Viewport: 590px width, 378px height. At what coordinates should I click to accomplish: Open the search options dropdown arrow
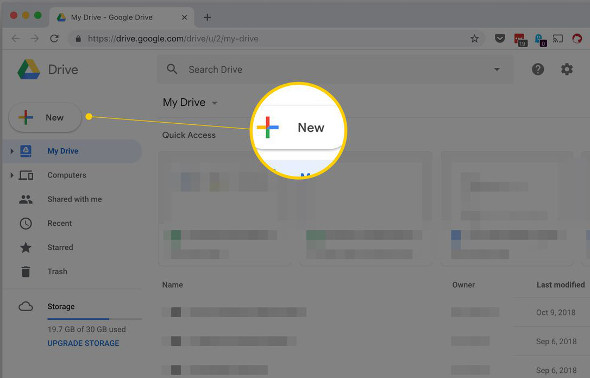(x=497, y=70)
